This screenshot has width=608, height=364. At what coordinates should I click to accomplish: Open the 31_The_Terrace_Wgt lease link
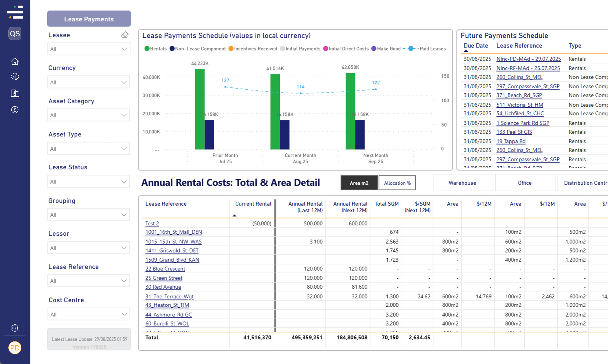point(169,296)
